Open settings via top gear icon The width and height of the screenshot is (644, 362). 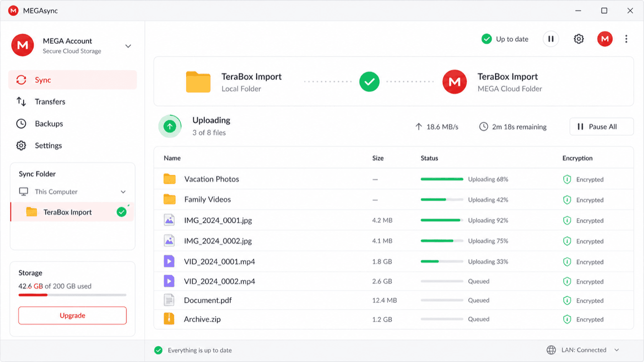tap(579, 39)
